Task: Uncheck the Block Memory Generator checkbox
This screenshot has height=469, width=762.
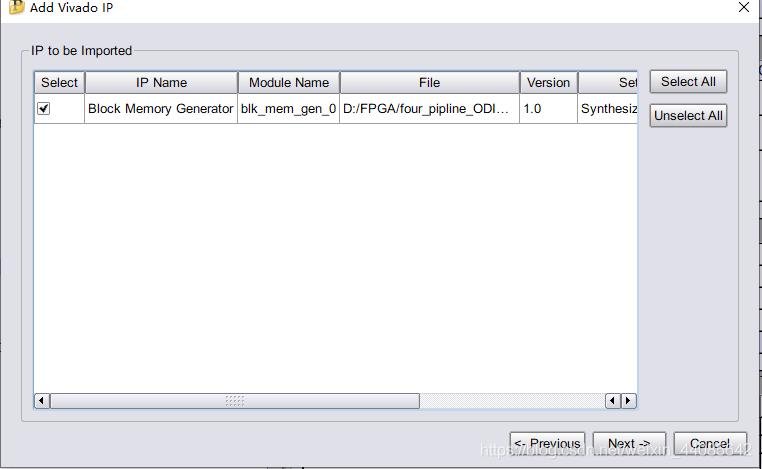Action: (44, 109)
